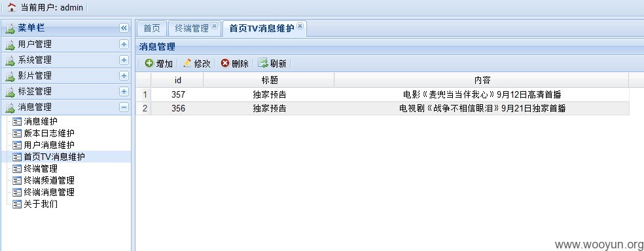The width and height of the screenshot is (644, 251).
Task: Open 用户消息维护 in the tree
Action: pos(49,145)
